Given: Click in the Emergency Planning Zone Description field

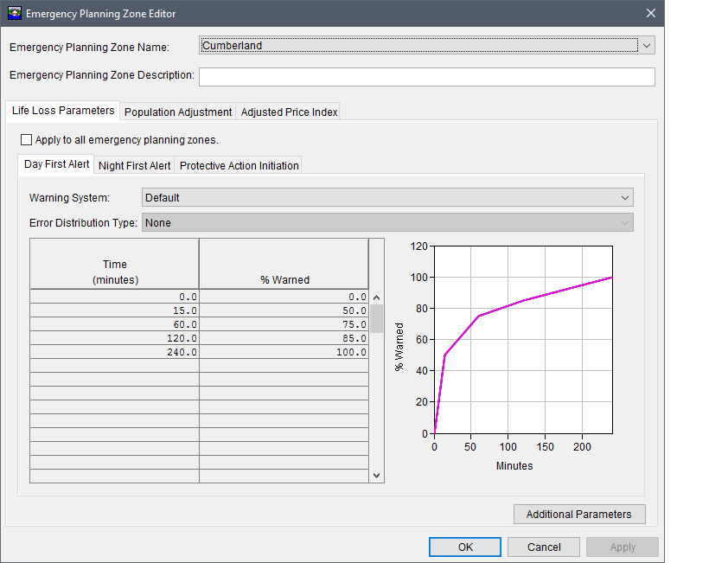Looking at the screenshot, I should coord(426,77).
